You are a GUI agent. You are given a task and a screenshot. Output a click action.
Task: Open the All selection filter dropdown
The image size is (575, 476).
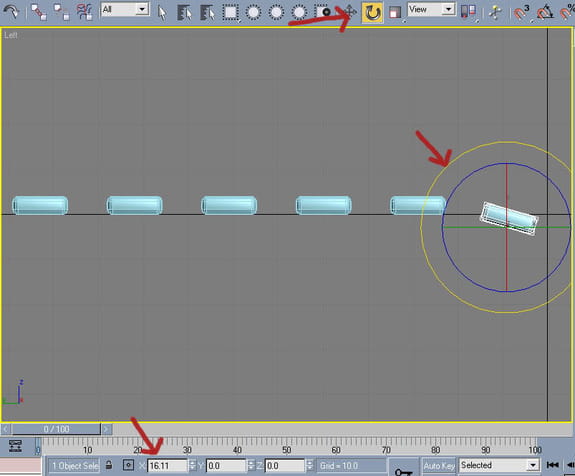pyautogui.click(x=125, y=9)
